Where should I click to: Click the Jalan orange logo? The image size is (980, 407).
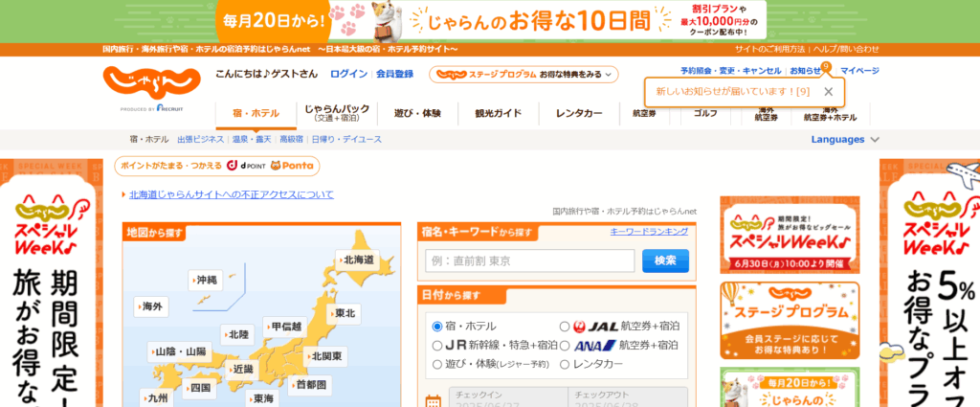(152, 83)
